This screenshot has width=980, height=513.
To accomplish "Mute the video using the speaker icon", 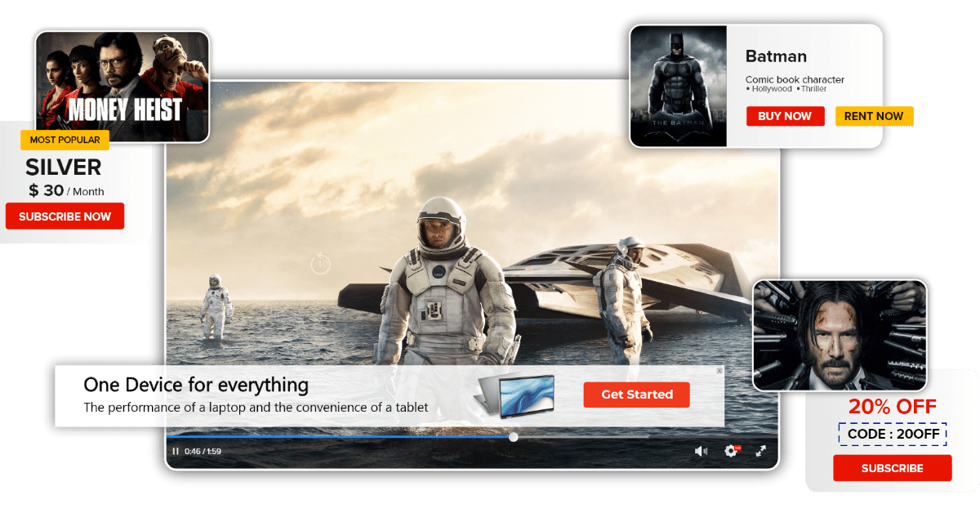I will 701,451.
